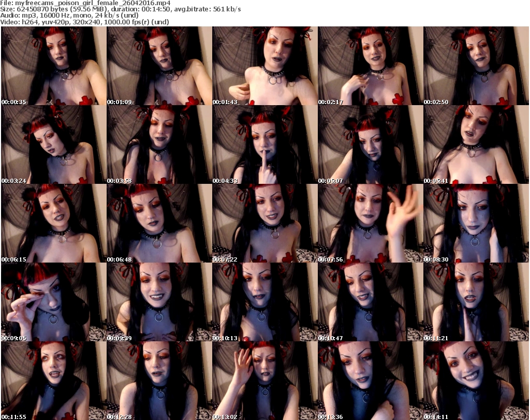Select the 00:07:56 waving-hand thumbnail
530x420 pixels.
tap(370, 223)
